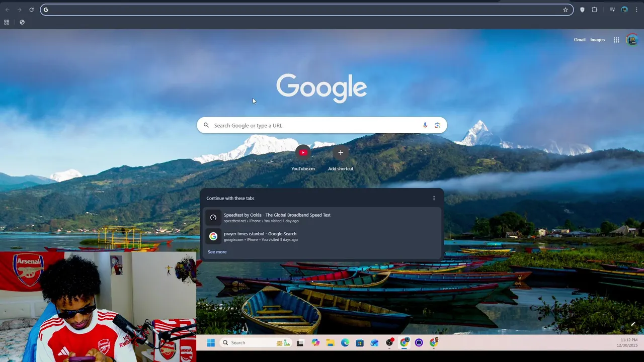Image resolution: width=644 pixels, height=362 pixels.
Task: Open Gmail link
Action: (x=580, y=40)
